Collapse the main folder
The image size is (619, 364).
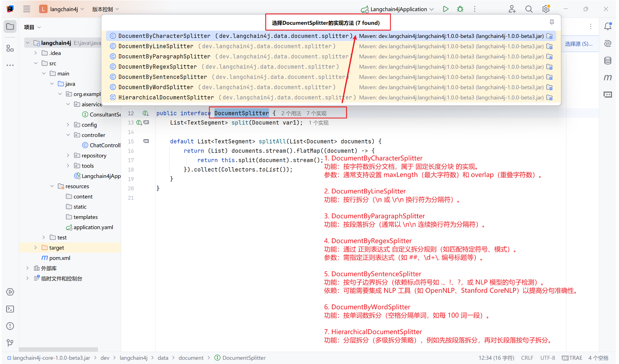(44, 73)
